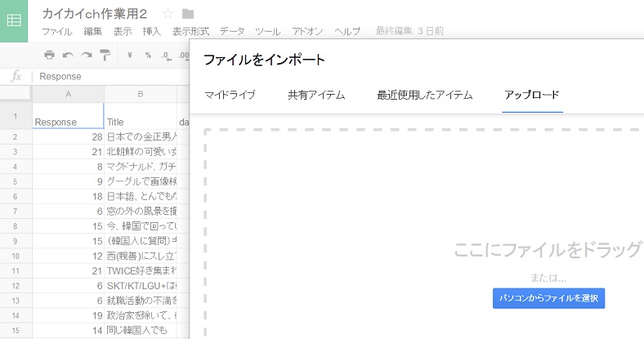The image size is (644, 339).
Task: Click the print icon
Action: pyautogui.click(x=49, y=55)
